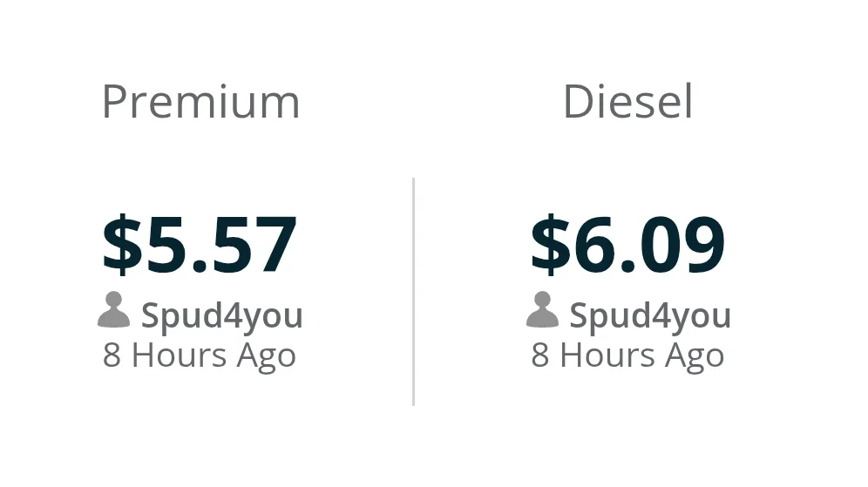Click the vertical divider between fuel prices
This screenshot has height=487, width=868.
tap(413, 292)
